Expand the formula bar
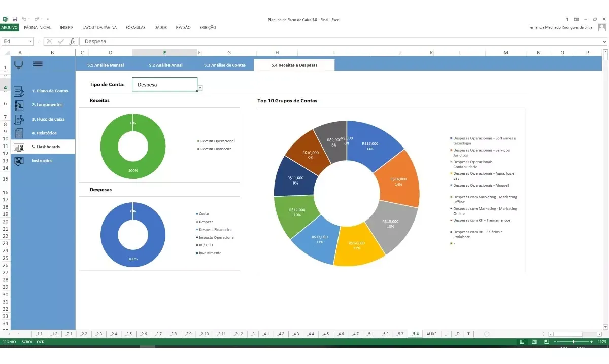609x364 pixels. 604,41
